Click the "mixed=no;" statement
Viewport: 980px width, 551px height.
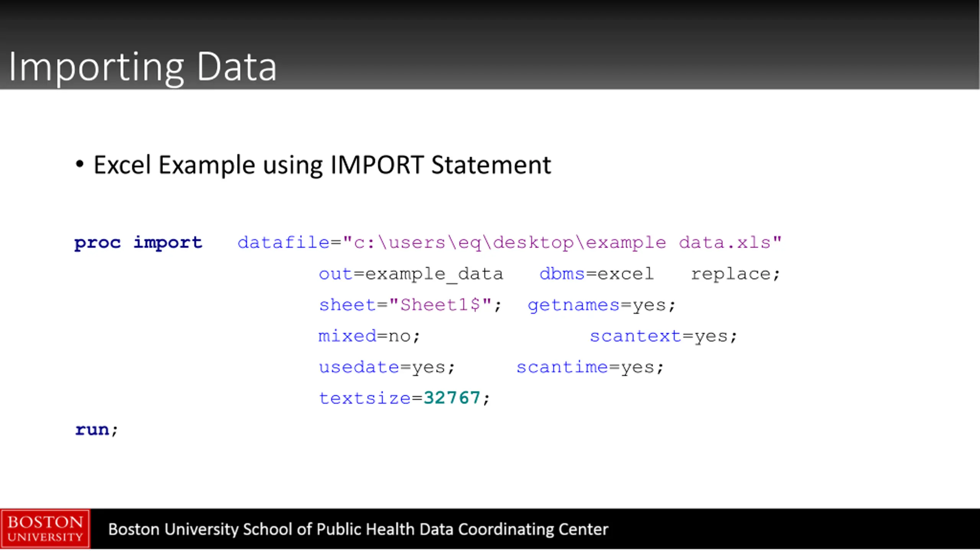pyautogui.click(x=369, y=336)
